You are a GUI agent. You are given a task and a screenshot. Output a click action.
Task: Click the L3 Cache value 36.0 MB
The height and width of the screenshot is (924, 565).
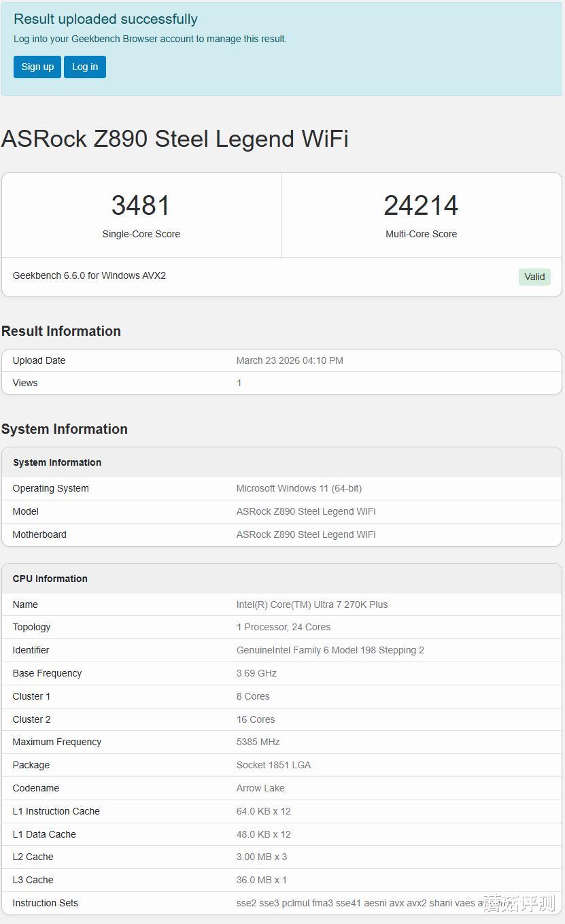click(262, 880)
